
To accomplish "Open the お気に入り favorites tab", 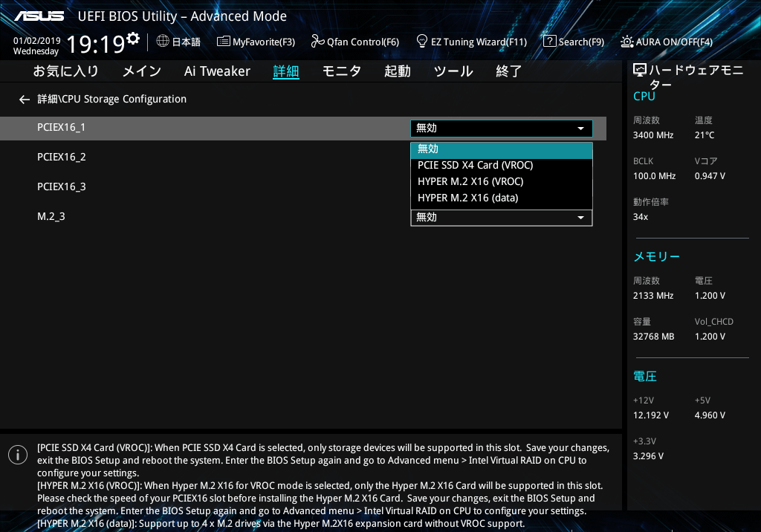I will tap(65, 71).
